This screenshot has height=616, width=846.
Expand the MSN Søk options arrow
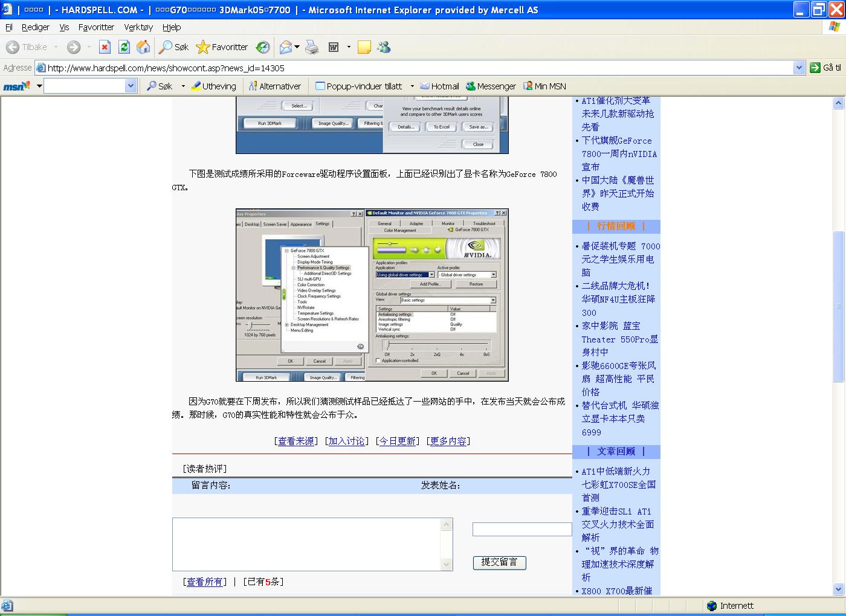click(183, 86)
